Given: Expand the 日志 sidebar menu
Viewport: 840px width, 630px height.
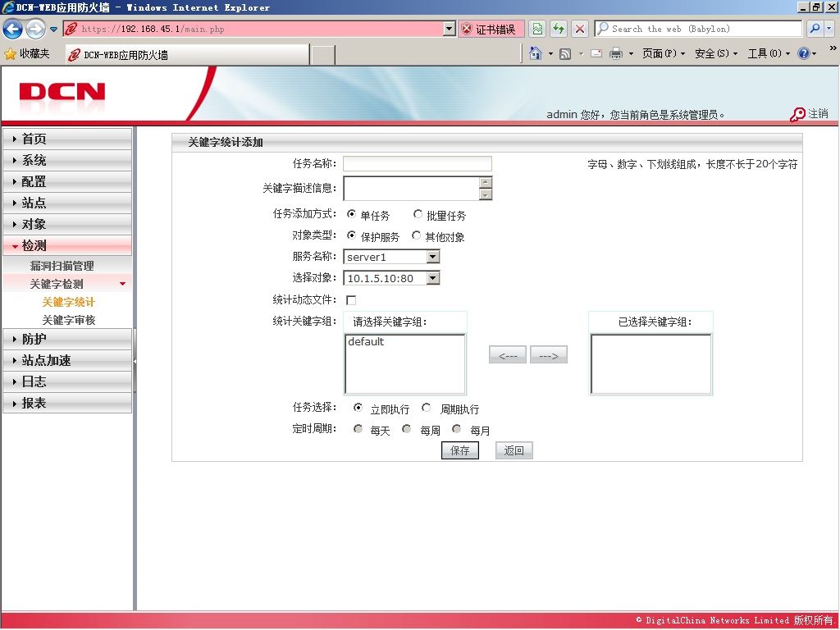Looking at the screenshot, I should [x=67, y=382].
